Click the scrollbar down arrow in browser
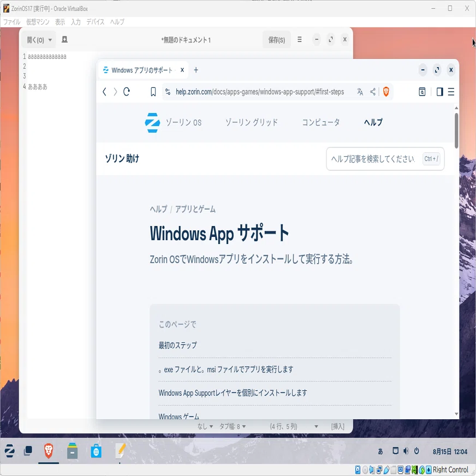Screen dimensions: 476x476 click(456, 414)
